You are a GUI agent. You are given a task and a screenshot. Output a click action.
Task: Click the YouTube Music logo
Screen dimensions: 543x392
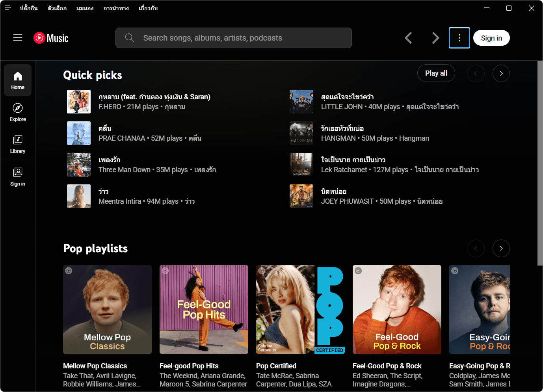51,38
